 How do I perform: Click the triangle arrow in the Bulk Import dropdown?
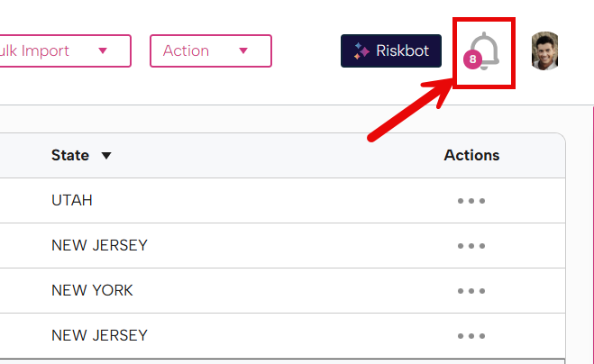(x=103, y=50)
